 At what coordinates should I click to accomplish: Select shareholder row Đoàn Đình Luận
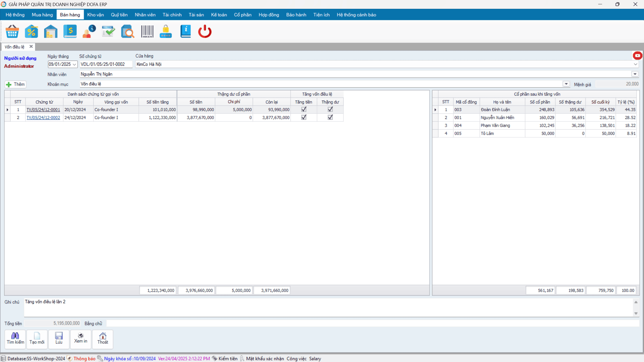[534, 110]
